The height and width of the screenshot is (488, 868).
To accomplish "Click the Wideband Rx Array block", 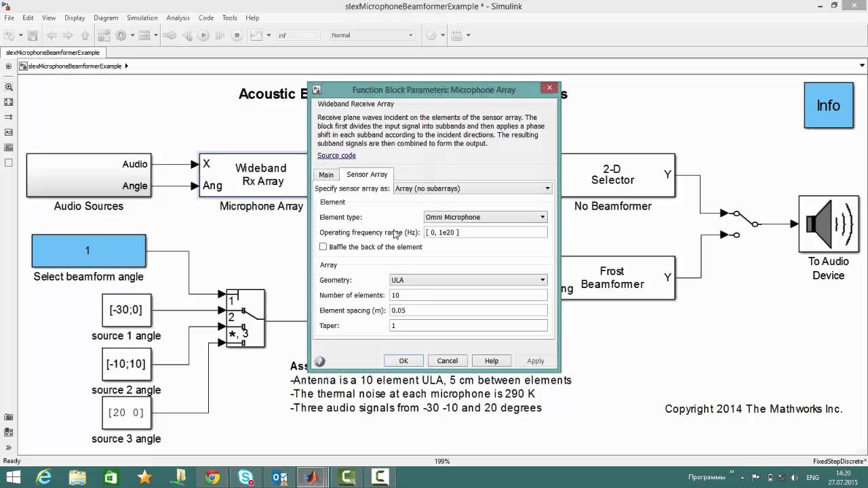I will point(253,175).
